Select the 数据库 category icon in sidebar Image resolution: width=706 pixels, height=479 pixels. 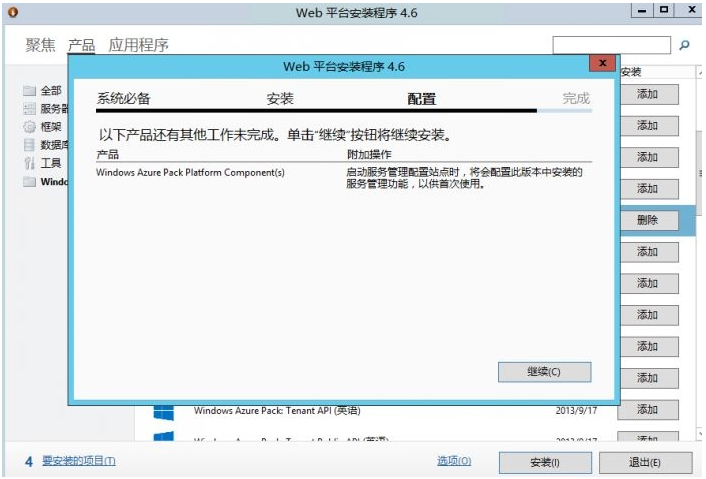[x=29, y=145]
